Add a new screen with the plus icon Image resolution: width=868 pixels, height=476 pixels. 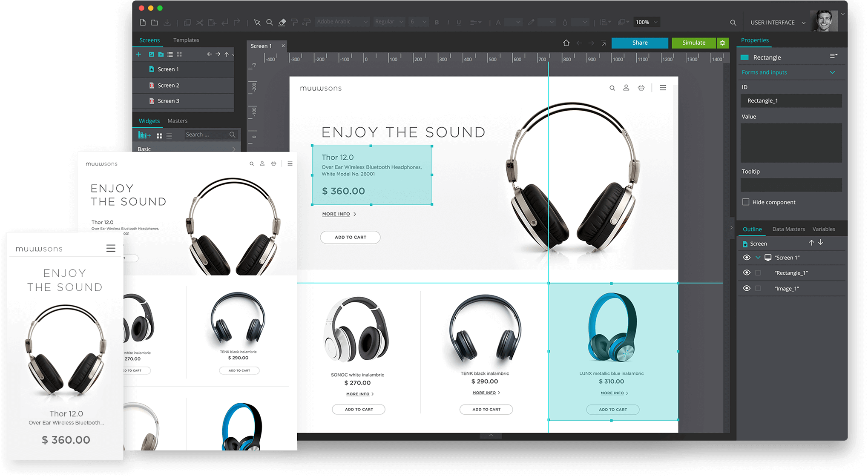[x=138, y=54]
